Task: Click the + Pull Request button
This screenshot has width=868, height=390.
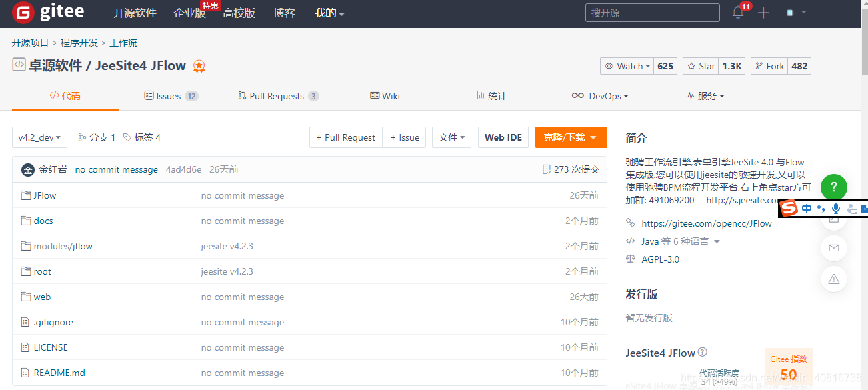Action: pos(346,137)
